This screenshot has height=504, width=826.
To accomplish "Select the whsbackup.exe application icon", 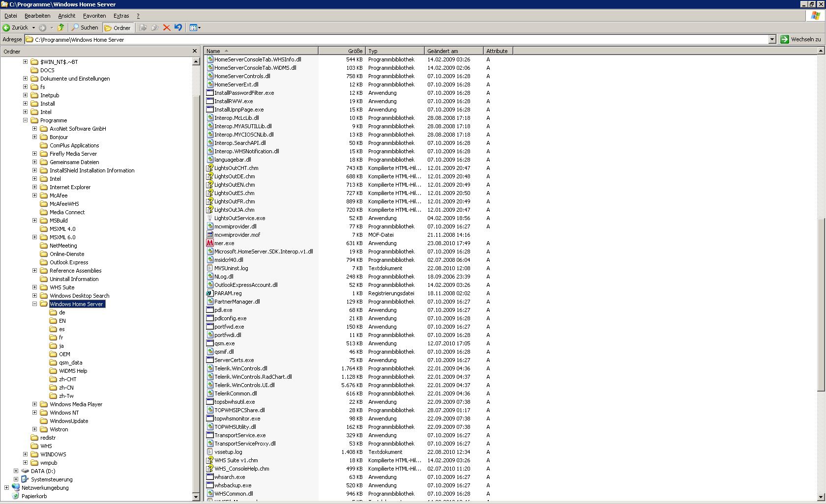I will click(x=210, y=485).
